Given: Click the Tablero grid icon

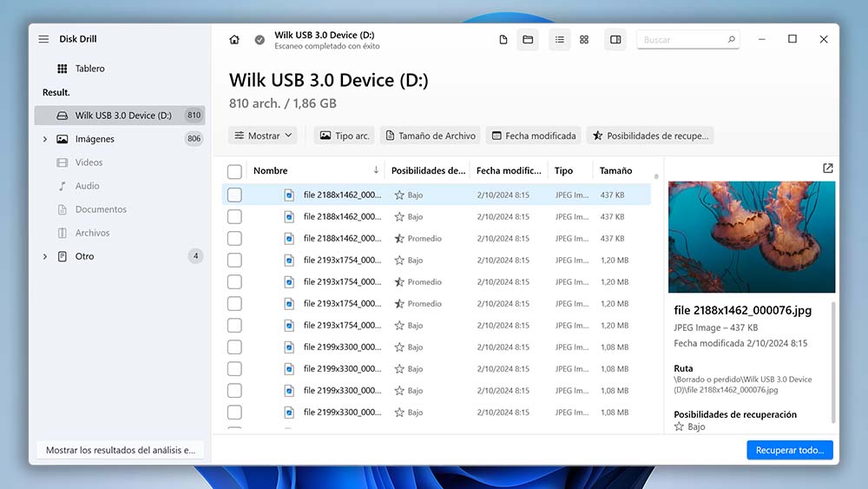Looking at the screenshot, I should click(x=62, y=69).
